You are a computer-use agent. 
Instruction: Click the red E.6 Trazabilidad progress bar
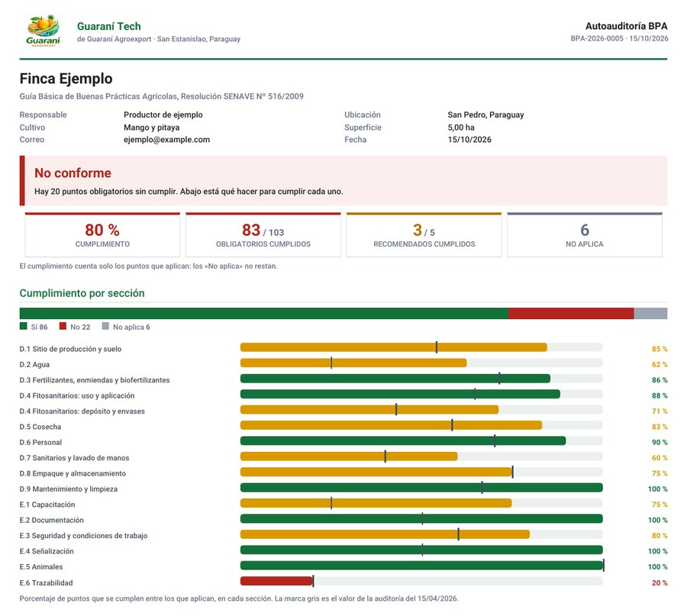point(276,581)
